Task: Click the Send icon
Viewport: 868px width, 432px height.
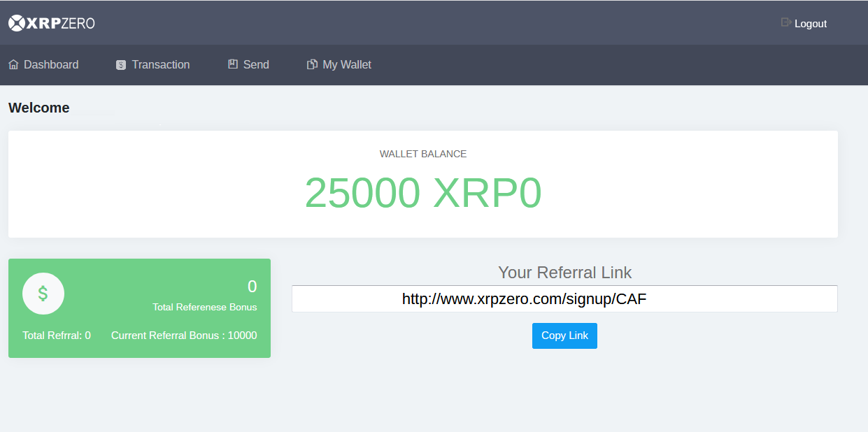Action: coord(233,64)
